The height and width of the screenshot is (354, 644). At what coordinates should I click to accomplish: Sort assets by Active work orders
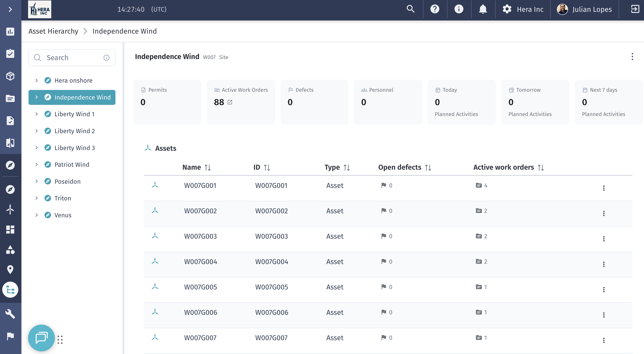click(x=541, y=167)
